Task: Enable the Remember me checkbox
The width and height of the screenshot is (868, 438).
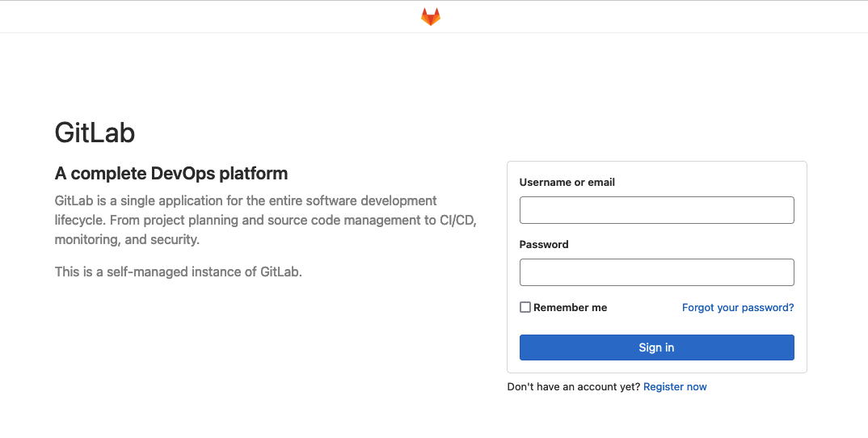Action: click(x=525, y=307)
